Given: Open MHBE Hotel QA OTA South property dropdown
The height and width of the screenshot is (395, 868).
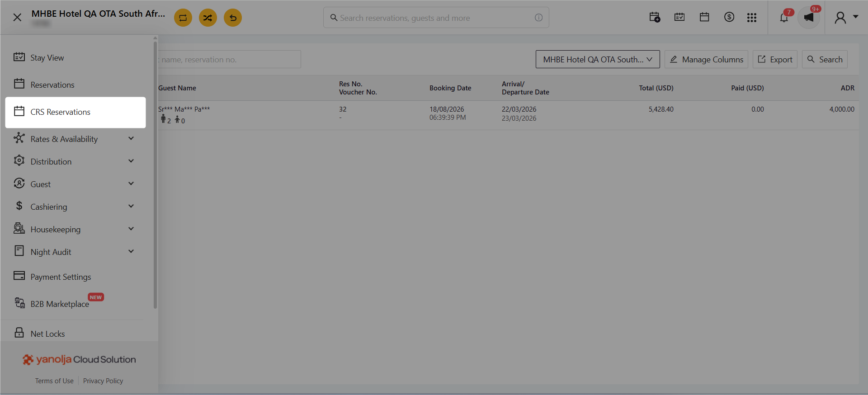Looking at the screenshot, I should (x=598, y=59).
